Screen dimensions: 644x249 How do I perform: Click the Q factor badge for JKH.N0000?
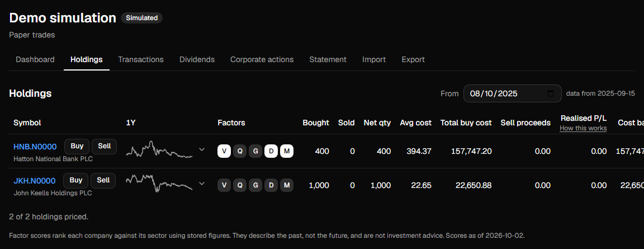tap(240, 185)
